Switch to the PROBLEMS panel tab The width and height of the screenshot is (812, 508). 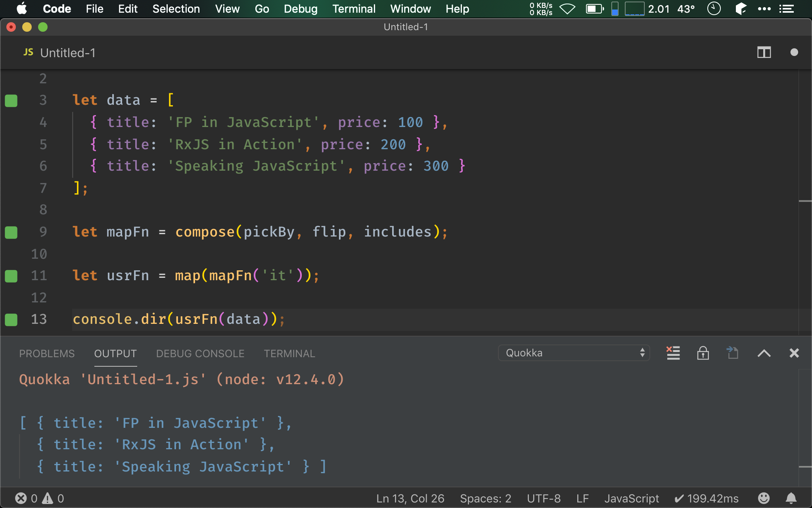pyautogui.click(x=47, y=354)
